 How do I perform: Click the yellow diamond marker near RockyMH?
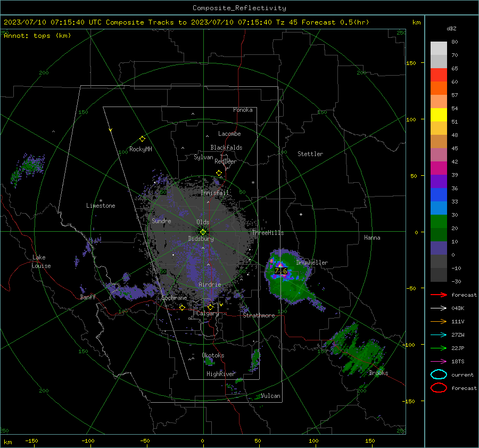(x=142, y=139)
